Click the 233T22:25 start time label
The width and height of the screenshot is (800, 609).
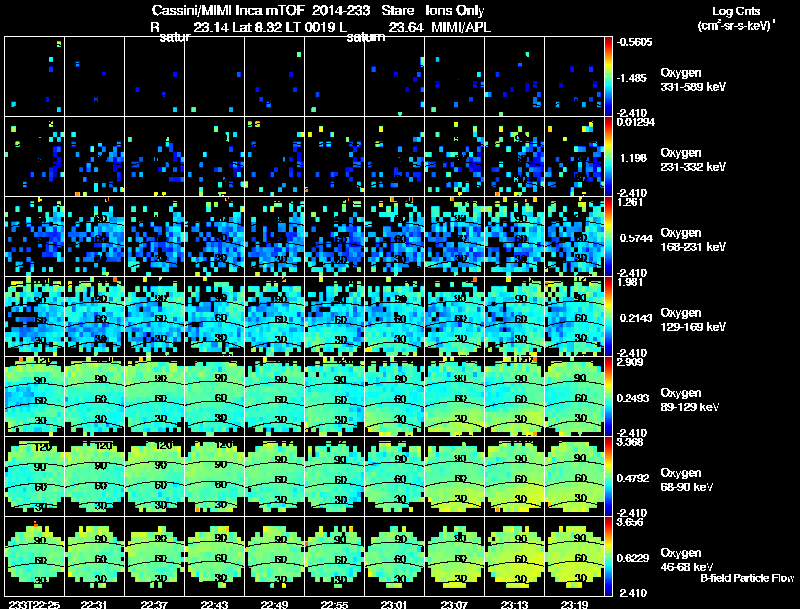tap(35, 604)
